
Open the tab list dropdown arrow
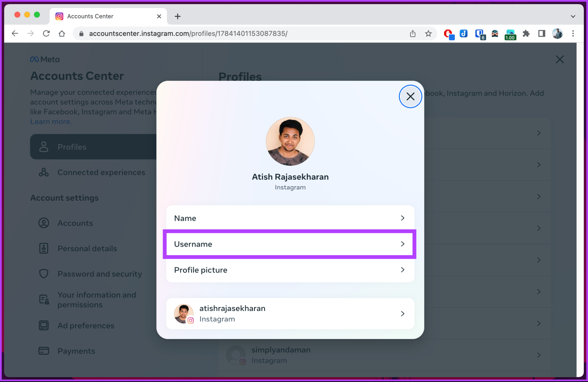point(573,16)
